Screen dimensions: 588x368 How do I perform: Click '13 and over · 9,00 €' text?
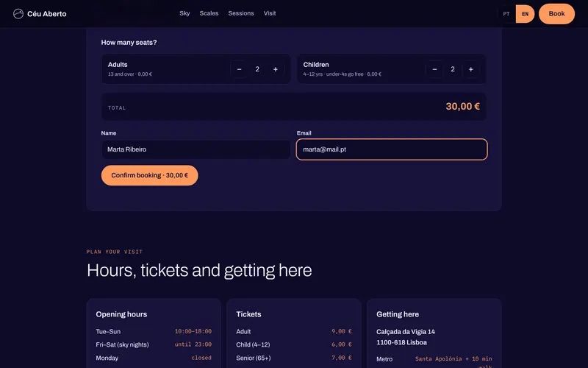tap(130, 74)
